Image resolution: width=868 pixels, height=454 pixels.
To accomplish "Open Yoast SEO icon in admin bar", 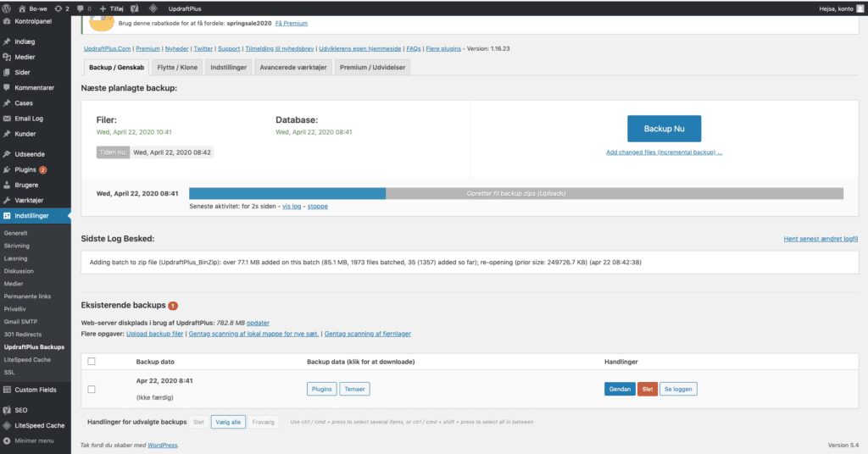I will click(135, 8).
